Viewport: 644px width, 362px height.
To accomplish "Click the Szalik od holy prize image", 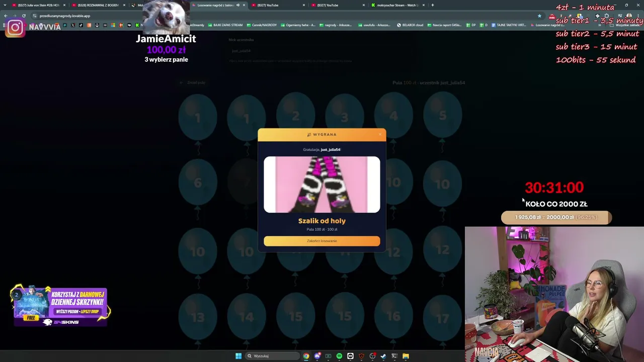I will pyautogui.click(x=322, y=185).
